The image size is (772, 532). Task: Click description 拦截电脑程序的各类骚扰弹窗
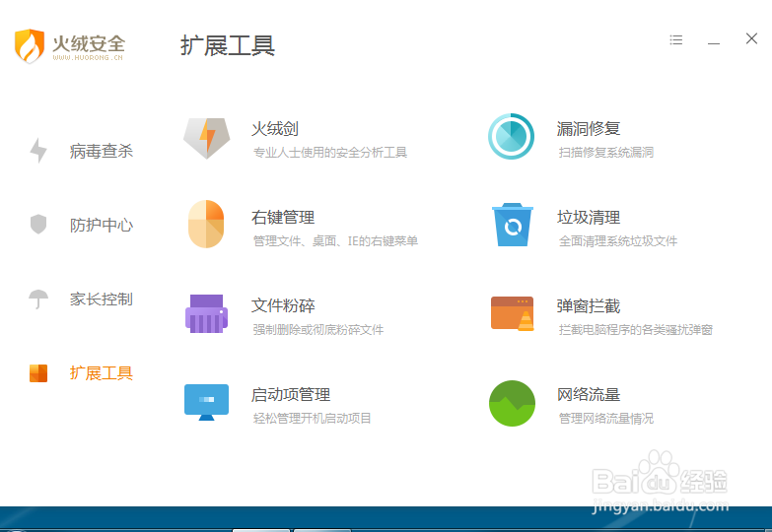(x=636, y=330)
